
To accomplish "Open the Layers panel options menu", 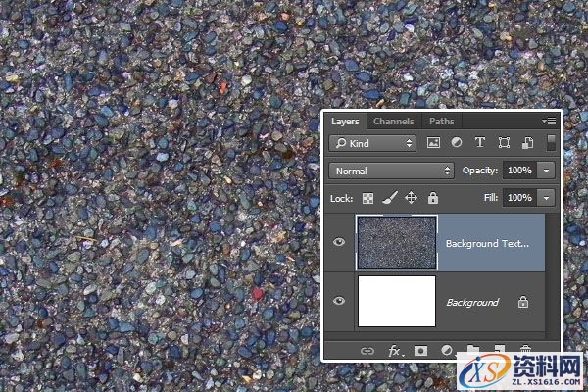I will pos(550,122).
